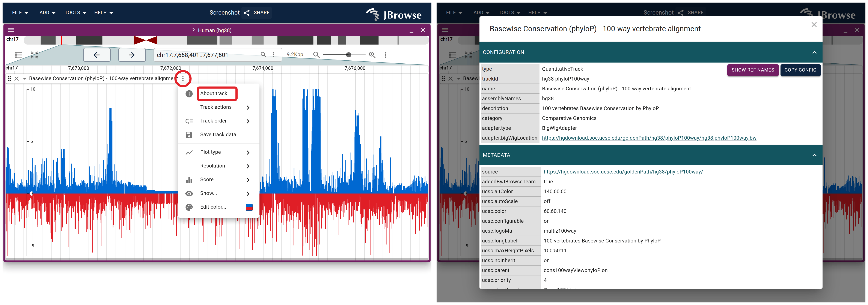Click the chr17 ideogram centromere marker
The height and width of the screenshot is (305, 868).
(x=146, y=40)
